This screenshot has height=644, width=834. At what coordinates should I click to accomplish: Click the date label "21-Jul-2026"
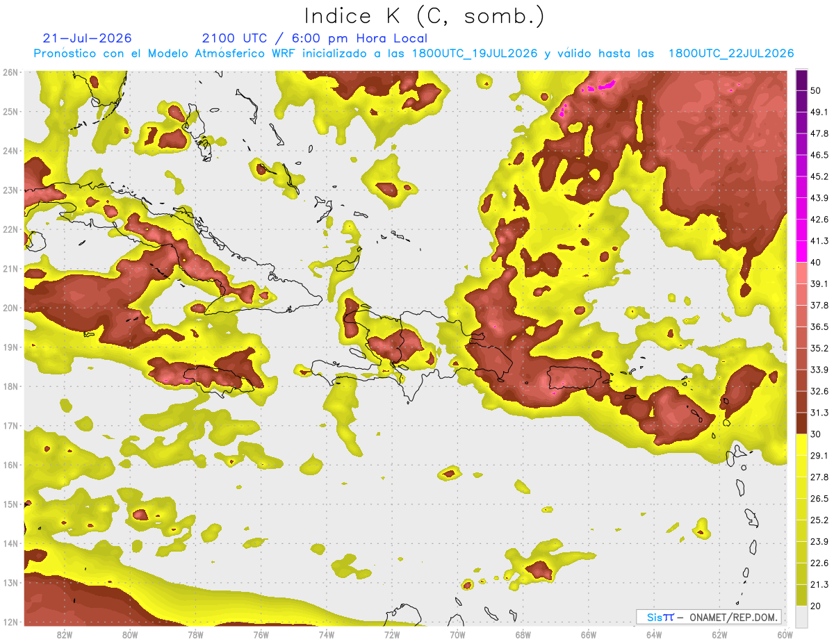pos(87,38)
